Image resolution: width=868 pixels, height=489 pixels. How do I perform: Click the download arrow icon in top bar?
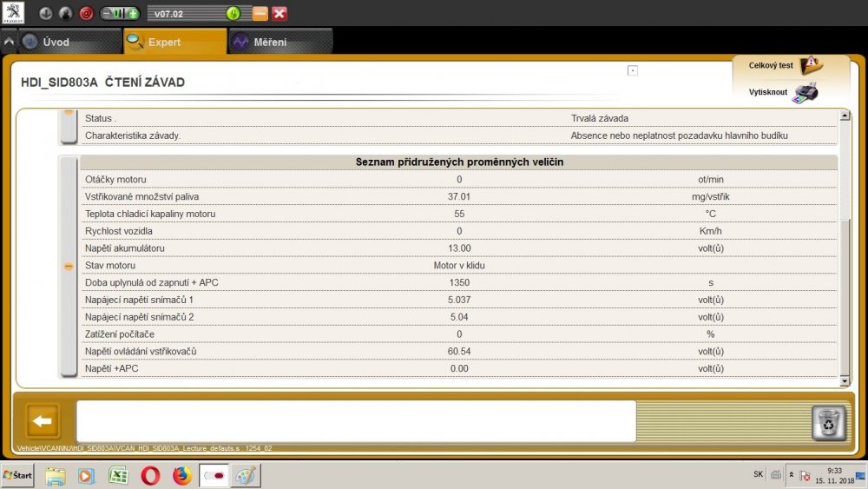(x=45, y=13)
